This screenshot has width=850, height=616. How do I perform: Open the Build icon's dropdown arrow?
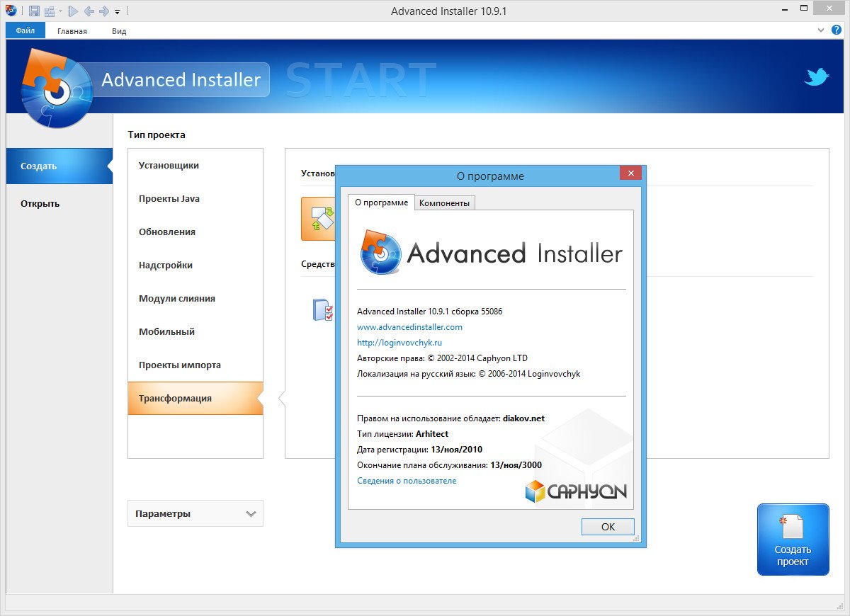coord(60,11)
